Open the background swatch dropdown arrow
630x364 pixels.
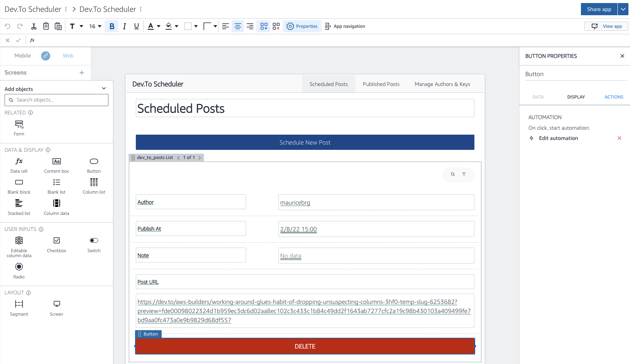click(196, 26)
